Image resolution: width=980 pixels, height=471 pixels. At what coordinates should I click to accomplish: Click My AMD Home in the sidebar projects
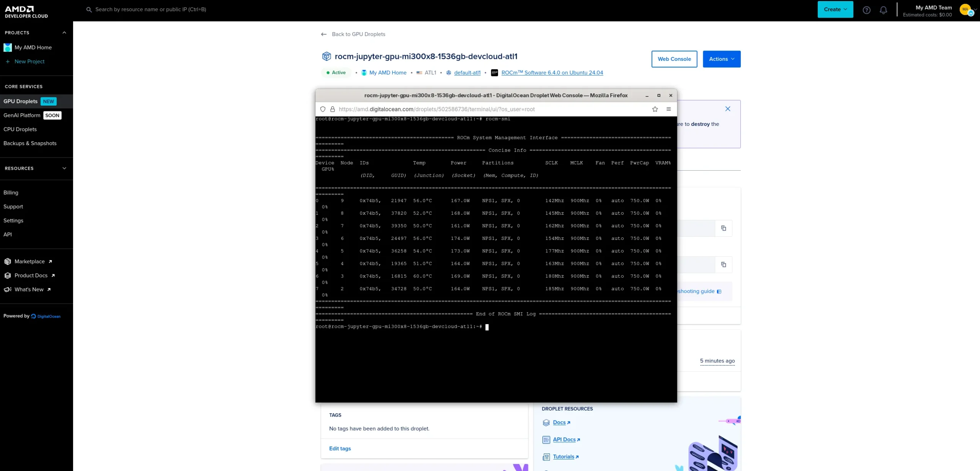point(33,47)
